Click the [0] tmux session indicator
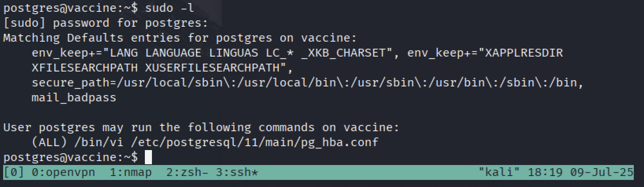This screenshot has width=644, height=187. click(14, 172)
